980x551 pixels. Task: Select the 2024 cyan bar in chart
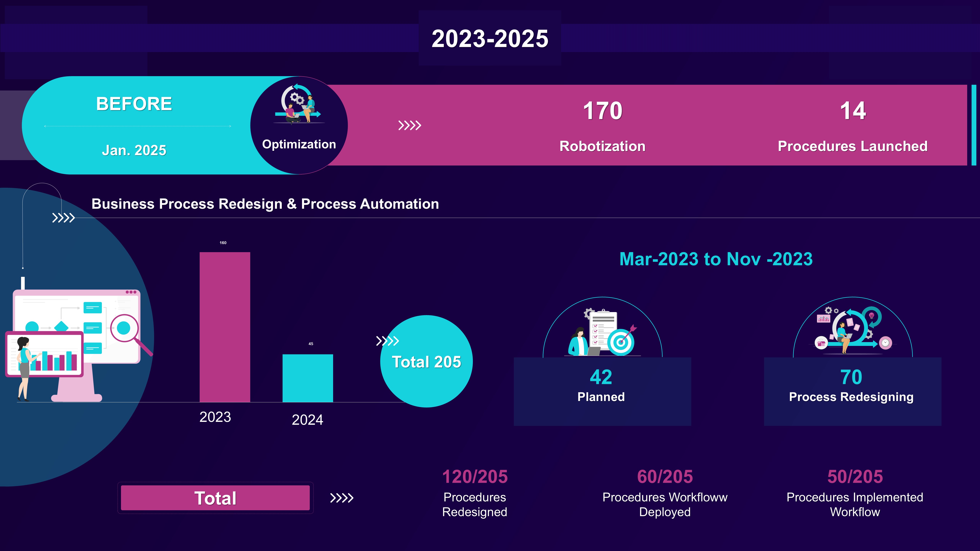[x=307, y=378]
